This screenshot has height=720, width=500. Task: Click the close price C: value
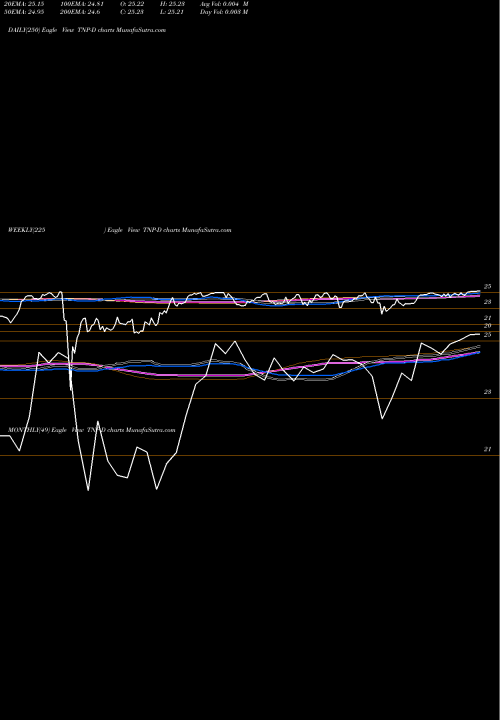132,12
